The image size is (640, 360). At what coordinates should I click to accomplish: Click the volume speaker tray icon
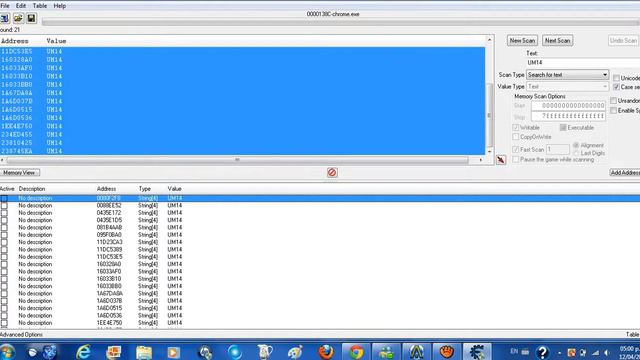607,353
